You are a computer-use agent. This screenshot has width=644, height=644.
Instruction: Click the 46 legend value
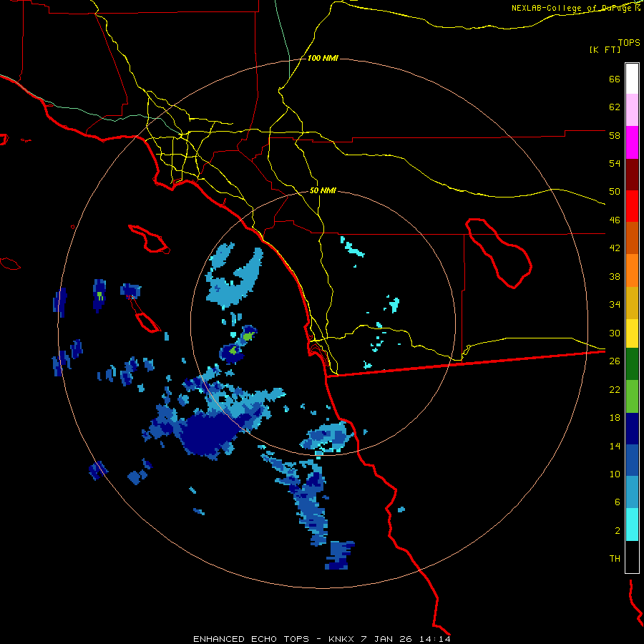(x=615, y=220)
